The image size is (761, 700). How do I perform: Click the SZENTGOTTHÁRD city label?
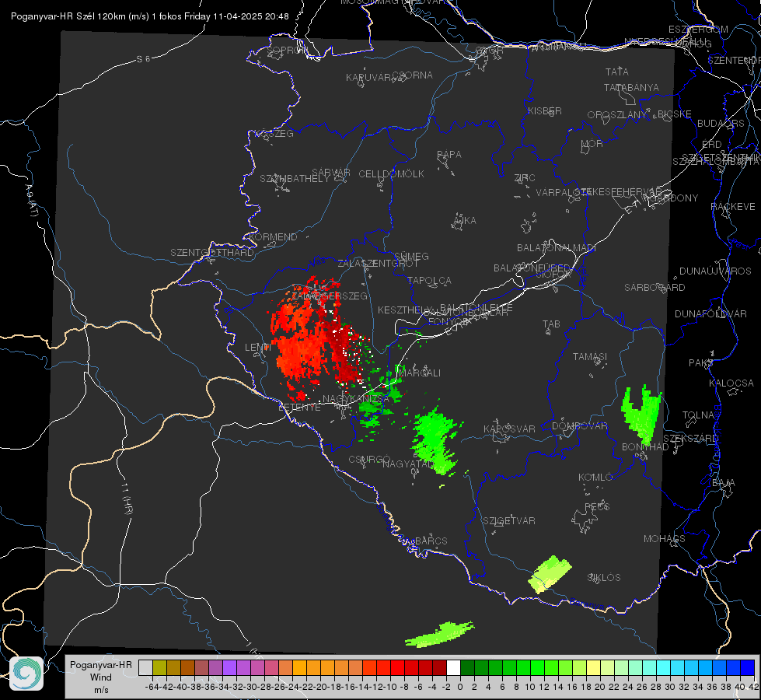[x=212, y=252]
